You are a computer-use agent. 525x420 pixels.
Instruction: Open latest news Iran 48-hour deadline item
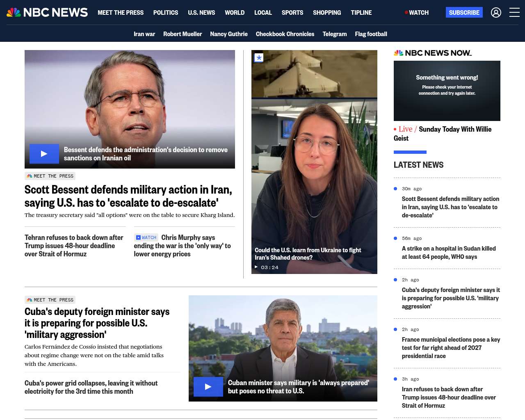(449, 397)
